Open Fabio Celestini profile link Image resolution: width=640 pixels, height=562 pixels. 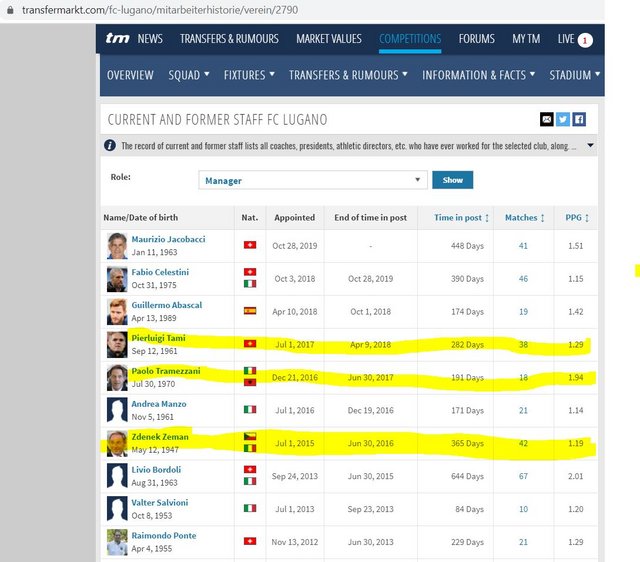[x=160, y=272]
